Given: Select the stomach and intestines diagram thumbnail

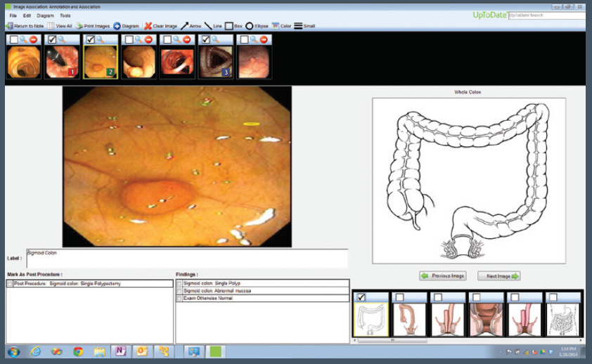Looking at the screenshot, I should coord(563,320).
